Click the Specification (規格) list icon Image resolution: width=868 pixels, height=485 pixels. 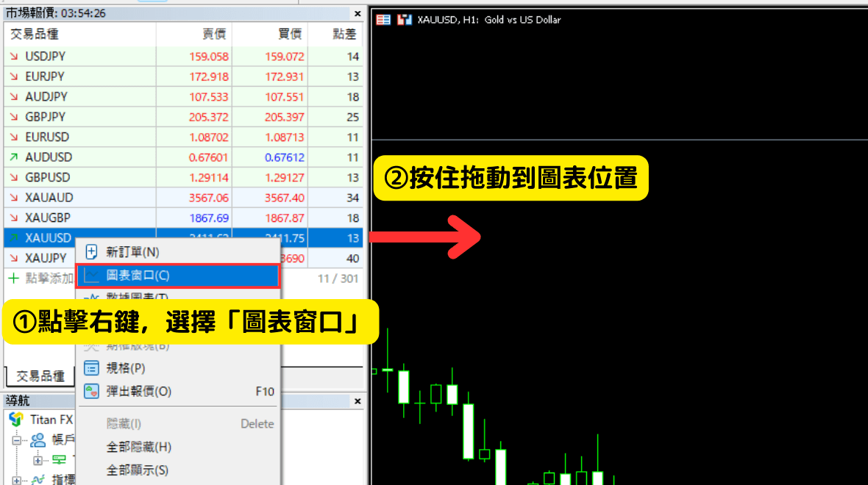pyautogui.click(x=92, y=368)
